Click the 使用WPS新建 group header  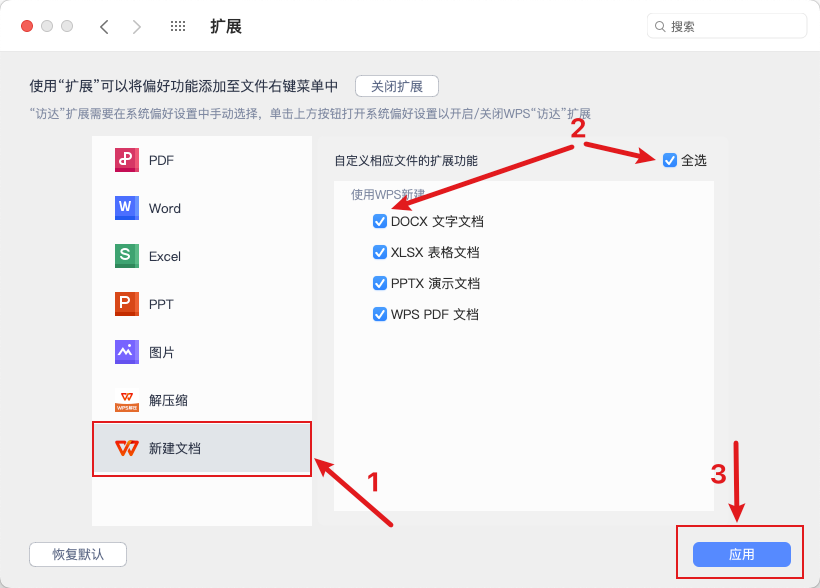[x=388, y=195]
